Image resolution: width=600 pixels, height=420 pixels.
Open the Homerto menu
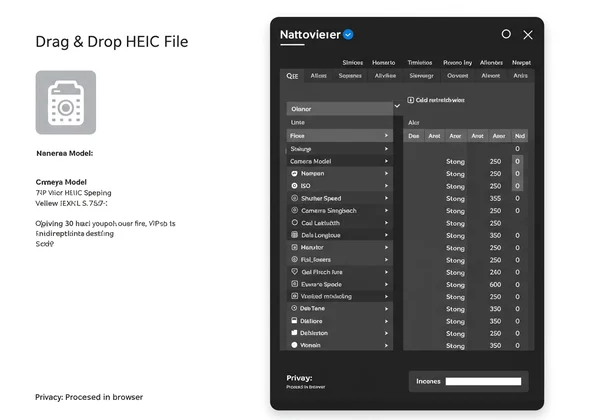pos(383,62)
